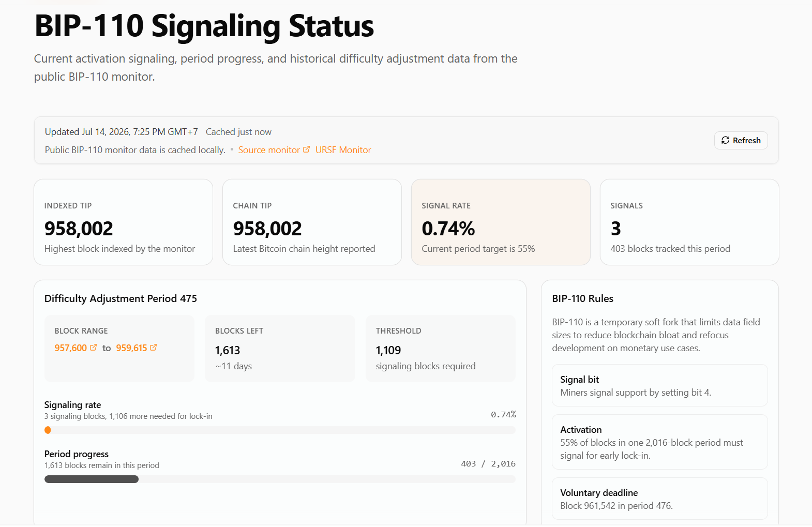Image resolution: width=812 pixels, height=527 pixels.
Task: Open the URSF Monitor link
Action: point(343,149)
